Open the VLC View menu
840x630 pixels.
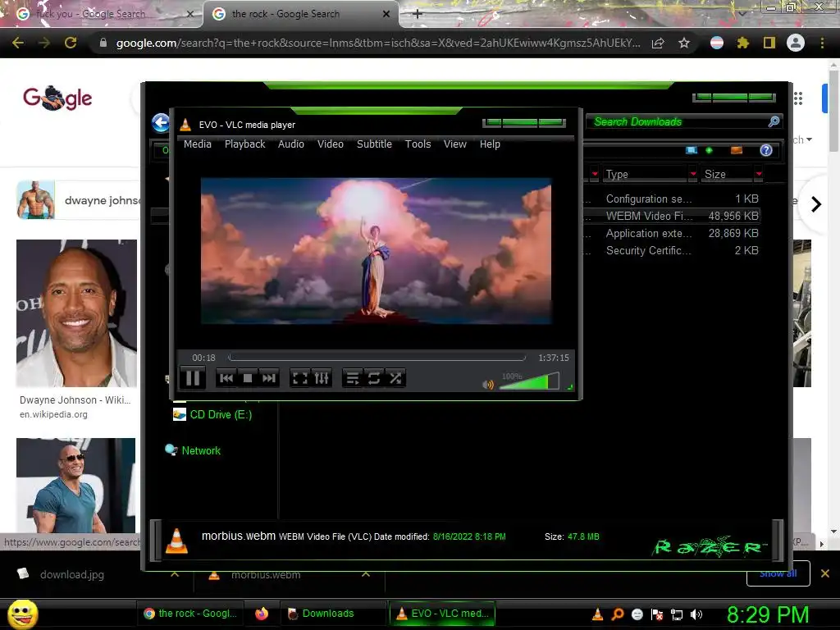[454, 144]
